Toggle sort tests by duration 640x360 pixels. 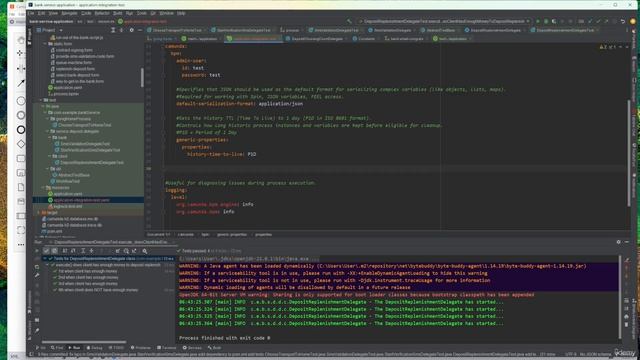(x=73, y=251)
